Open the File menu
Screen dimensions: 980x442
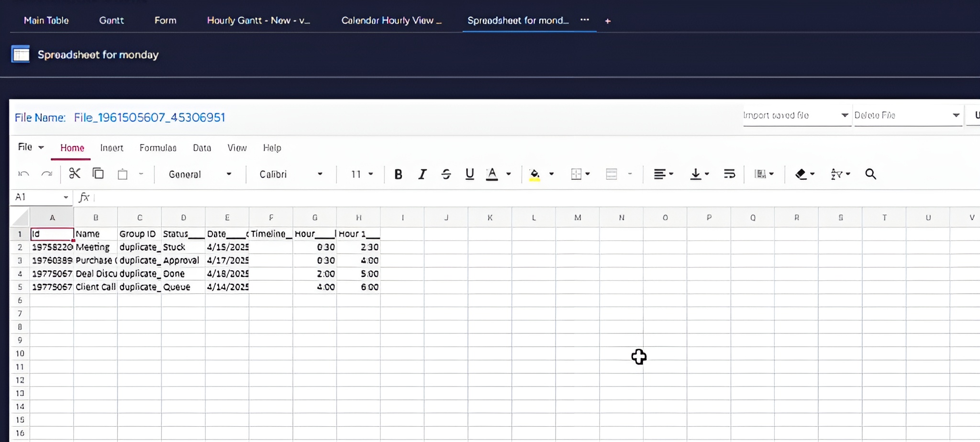tap(31, 147)
